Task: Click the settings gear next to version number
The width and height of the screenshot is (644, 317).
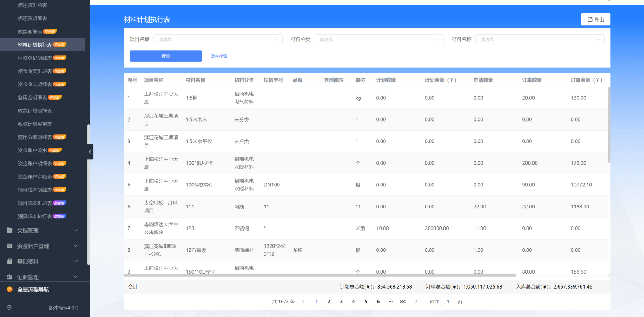Action: point(9,308)
